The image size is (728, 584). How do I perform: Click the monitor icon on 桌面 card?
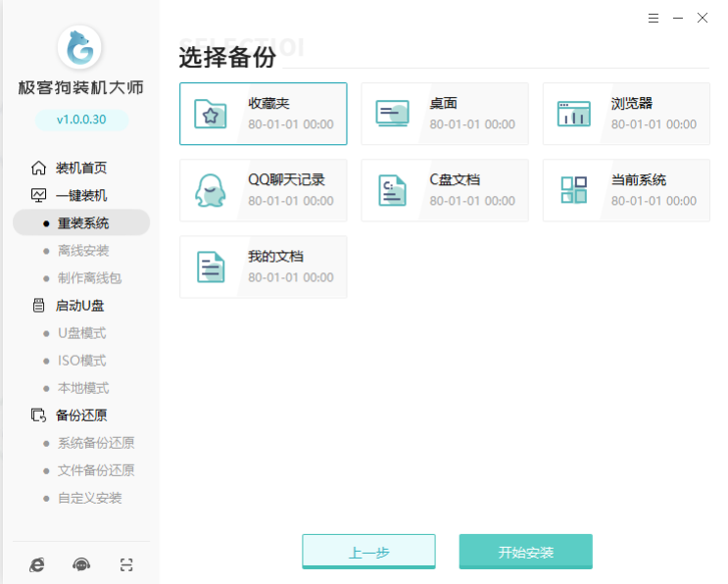pos(392,114)
